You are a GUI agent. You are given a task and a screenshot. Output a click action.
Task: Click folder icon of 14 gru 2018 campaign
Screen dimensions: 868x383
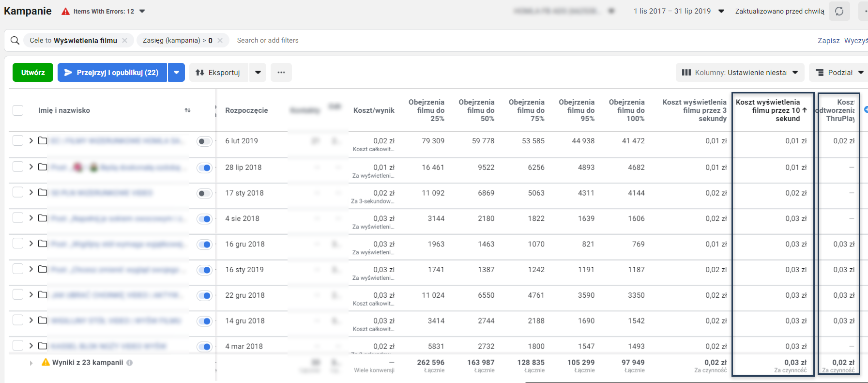43,321
